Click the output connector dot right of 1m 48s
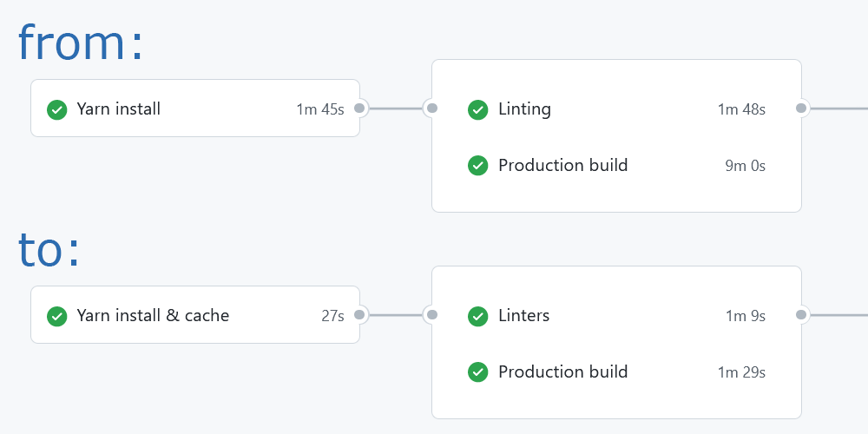 (801, 108)
